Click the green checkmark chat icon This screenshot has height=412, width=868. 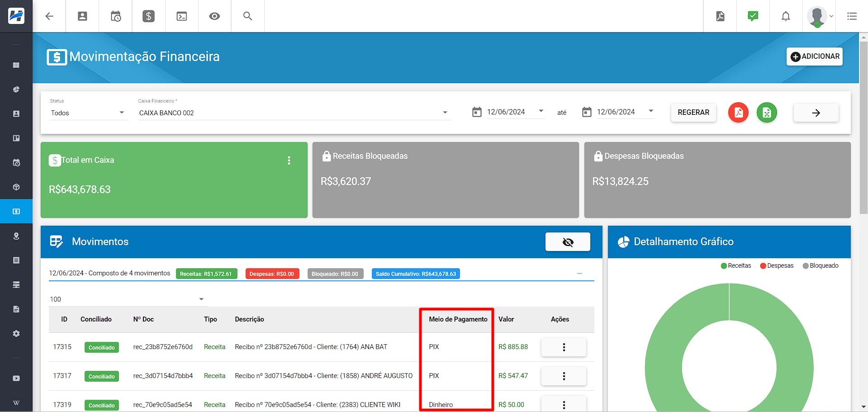point(753,16)
